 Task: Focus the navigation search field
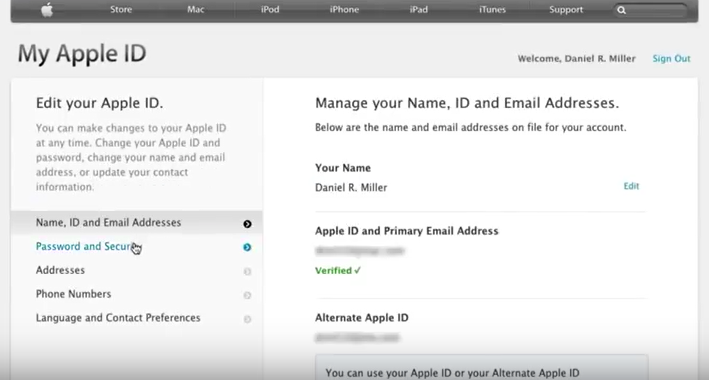click(651, 10)
